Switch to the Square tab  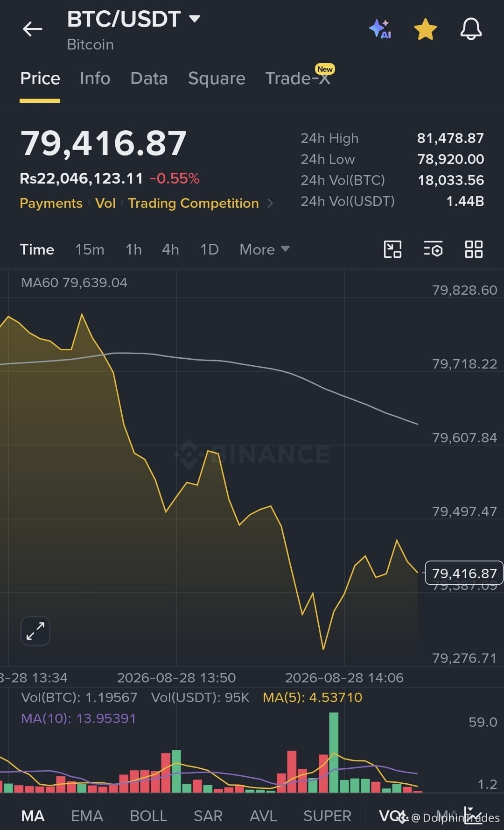(217, 78)
